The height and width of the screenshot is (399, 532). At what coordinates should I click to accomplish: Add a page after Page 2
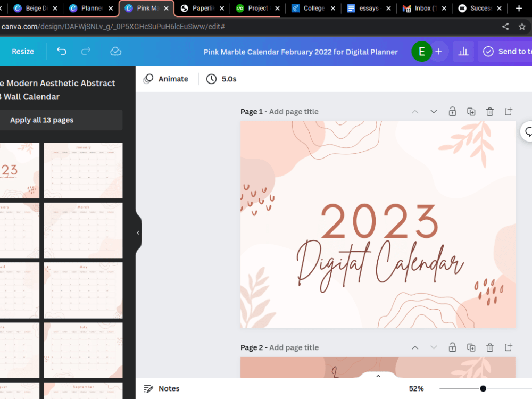pyautogui.click(x=508, y=347)
